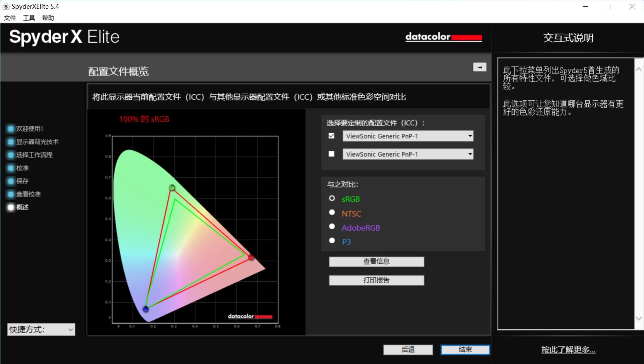644x364 pixels.
Task: Open the 文件 menu
Action: [9, 18]
